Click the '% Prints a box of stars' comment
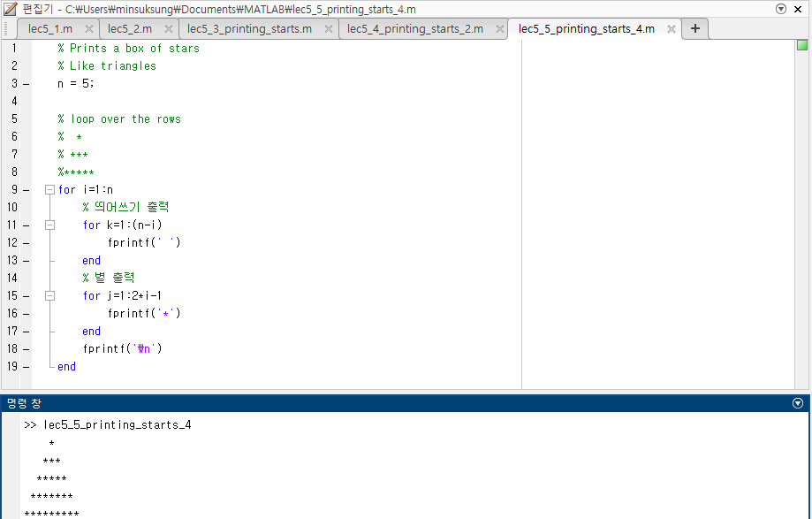The height and width of the screenshot is (519, 812). point(128,48)
